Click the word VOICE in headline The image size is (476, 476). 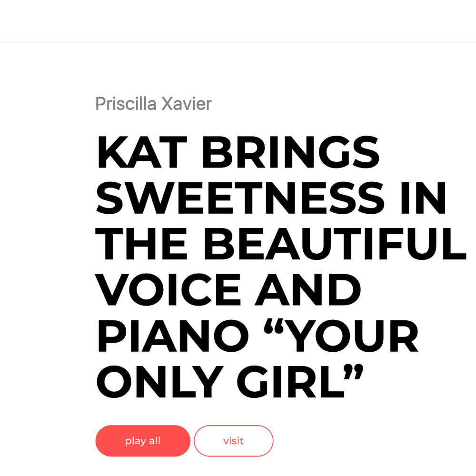pyautogui.click(x=168, y=289)
